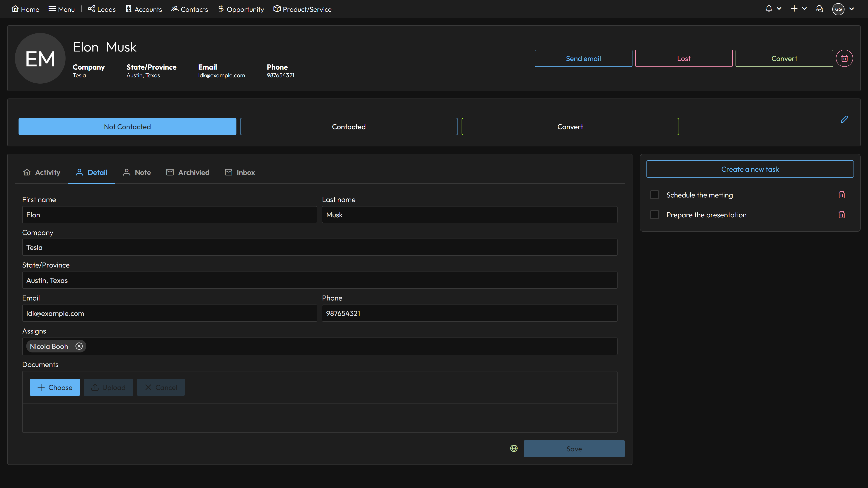Open the Contacts page

(x=190, y=9)
